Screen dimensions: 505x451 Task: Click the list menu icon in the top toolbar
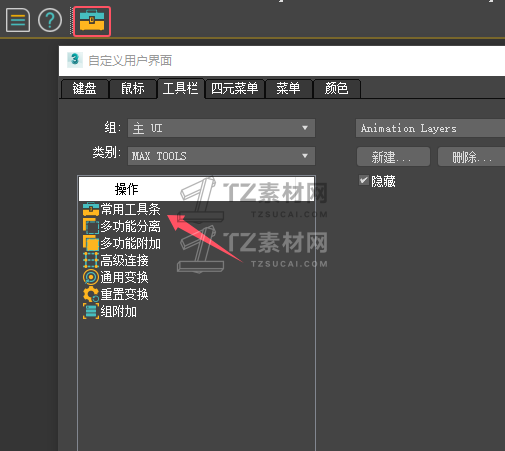[18, 20]
